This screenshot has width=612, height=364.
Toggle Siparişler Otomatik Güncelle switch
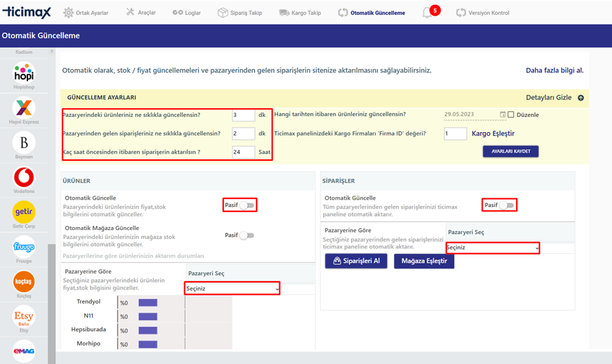click(x=507, y=205)
